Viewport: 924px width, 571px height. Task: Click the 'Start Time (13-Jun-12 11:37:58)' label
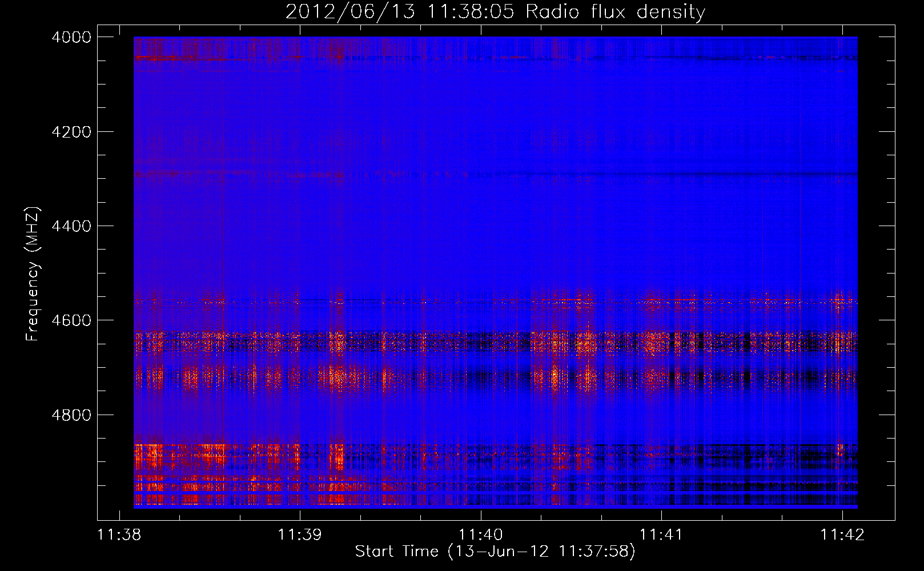(495, 552)
